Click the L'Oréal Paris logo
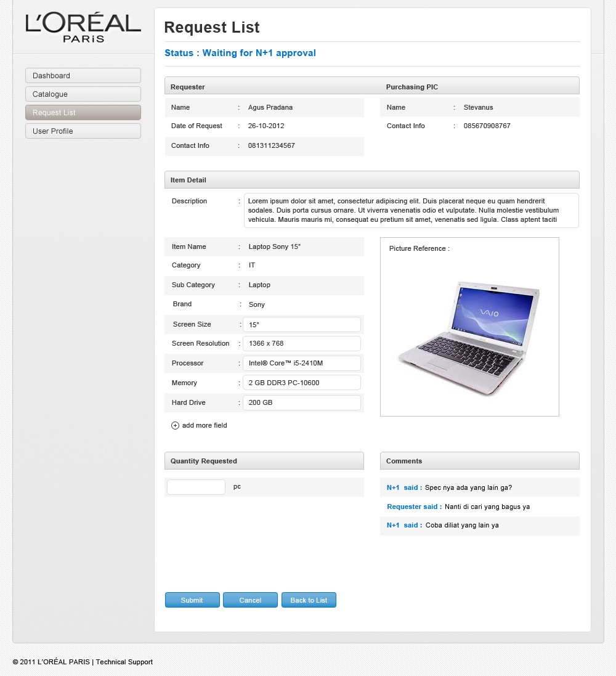Viewport: 616px width, 676px height. 83,28
